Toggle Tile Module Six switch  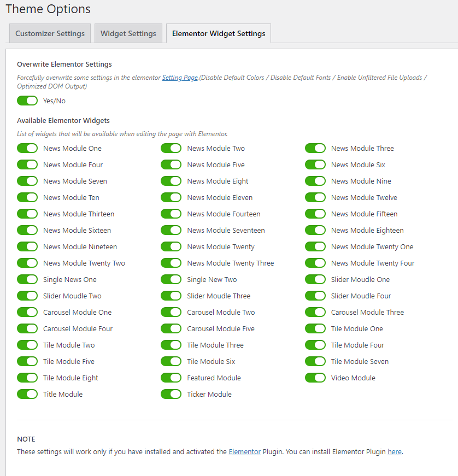coord(171,361)
